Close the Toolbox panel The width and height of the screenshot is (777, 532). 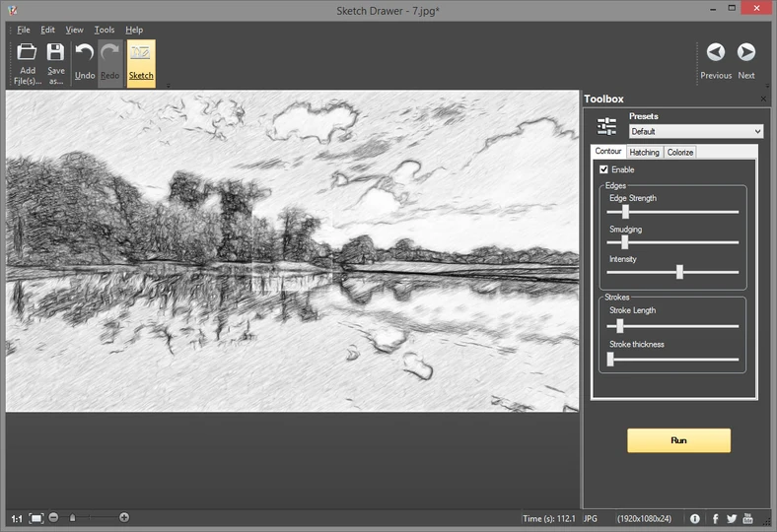point(763,100)
